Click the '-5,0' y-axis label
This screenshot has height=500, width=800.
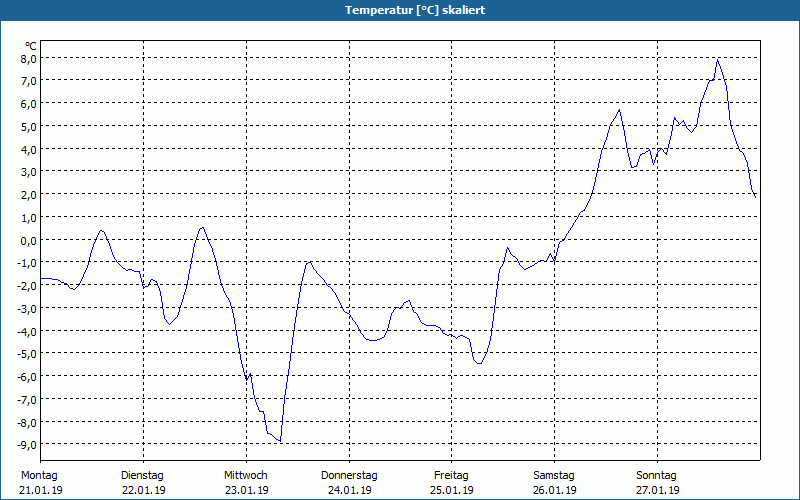[x=28, y=354]
